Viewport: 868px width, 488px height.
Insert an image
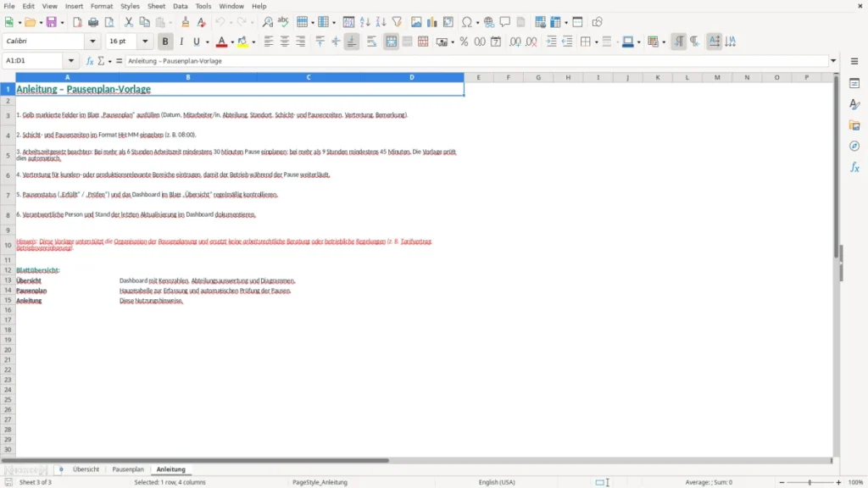[x=416, y=22]
